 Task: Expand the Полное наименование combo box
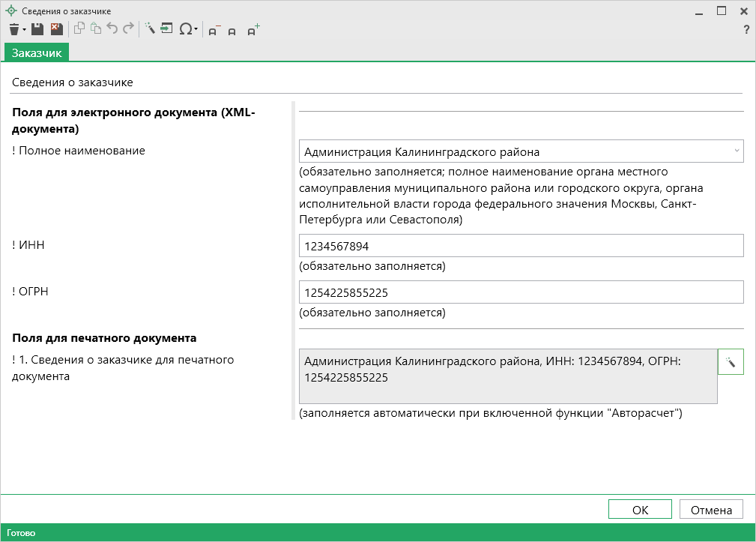[x=735, y=151]
